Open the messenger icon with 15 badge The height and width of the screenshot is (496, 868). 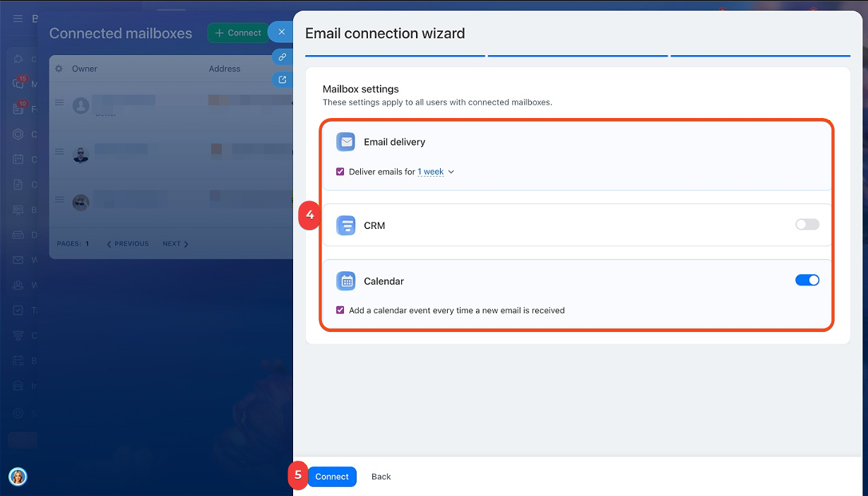click(18, 84)
